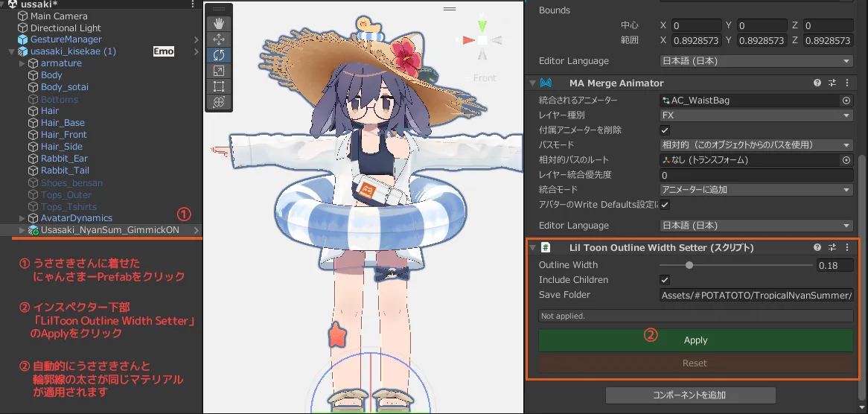Open the upper Editor Language dropdown
Screen dimensions: 868x414
tap(756, 61)
